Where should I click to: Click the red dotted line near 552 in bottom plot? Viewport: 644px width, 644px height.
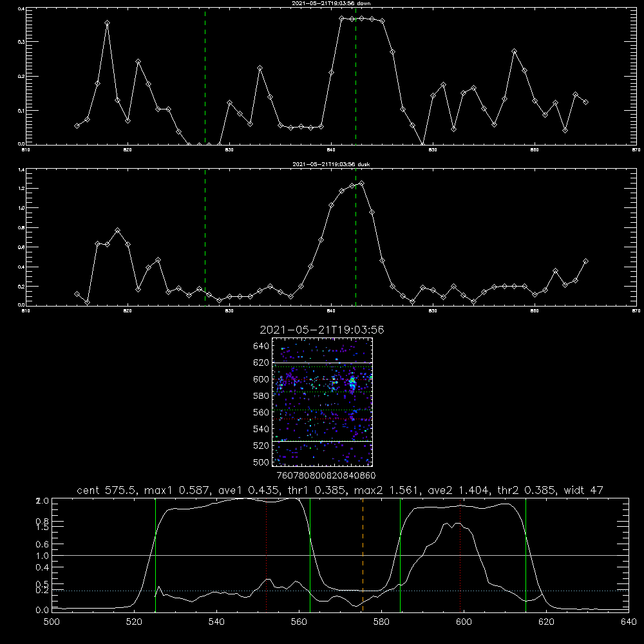click(267, 555)
